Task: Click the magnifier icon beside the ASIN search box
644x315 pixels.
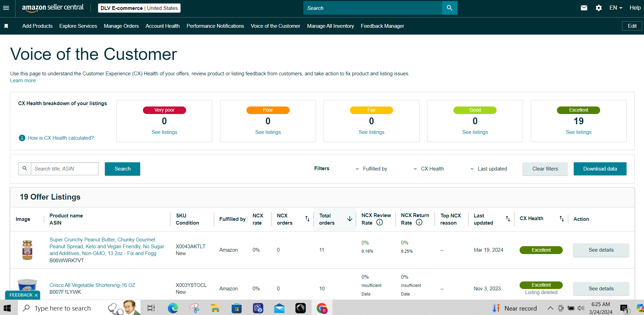Action: [25, 168]
